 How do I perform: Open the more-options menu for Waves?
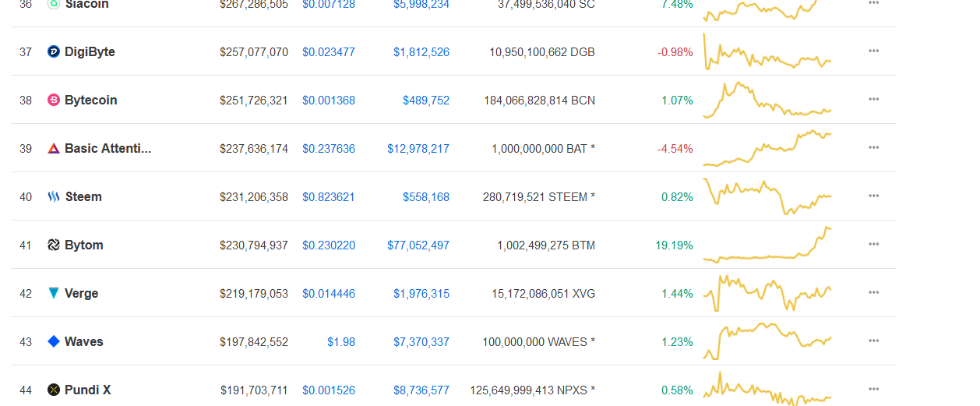873,341
